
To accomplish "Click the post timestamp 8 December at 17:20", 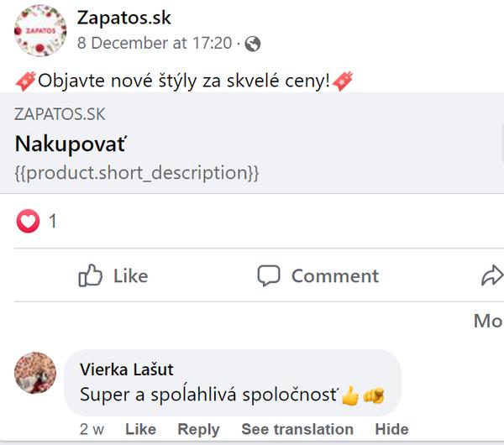I will 155,43.
